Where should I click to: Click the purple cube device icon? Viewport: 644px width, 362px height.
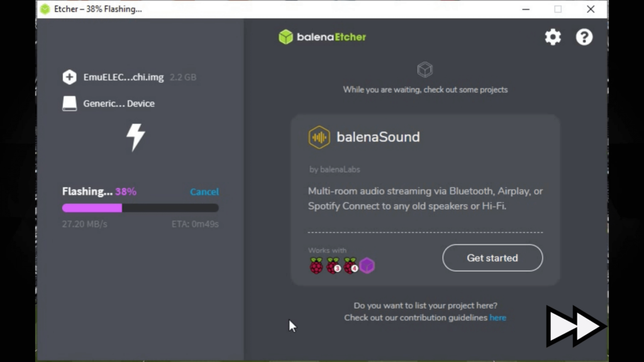click(x=367, y=266)
